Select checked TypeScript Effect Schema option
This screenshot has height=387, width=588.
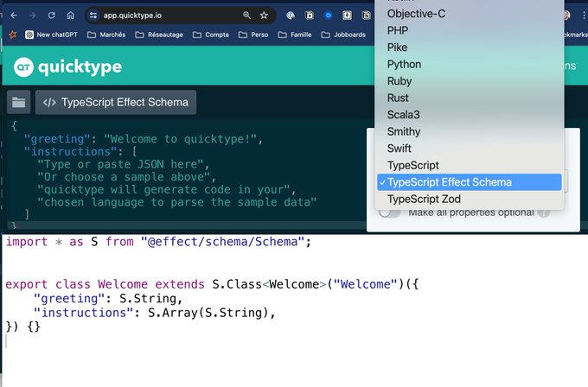pyautogui.click(x=470, y=182)
